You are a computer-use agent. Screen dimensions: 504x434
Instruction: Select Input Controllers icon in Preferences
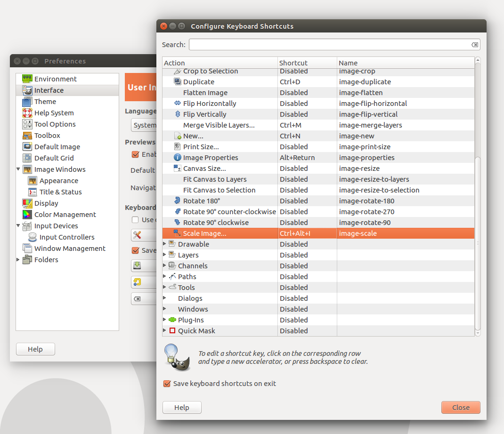tap(32, 237)
